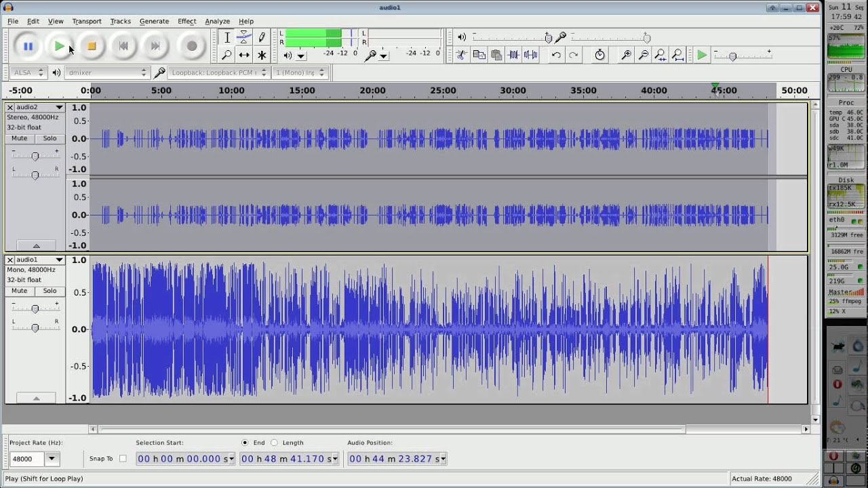Screen dimensions: 868x488
Task: Open the Loopback PCM input device dropdown
Action: pos(218,73)
